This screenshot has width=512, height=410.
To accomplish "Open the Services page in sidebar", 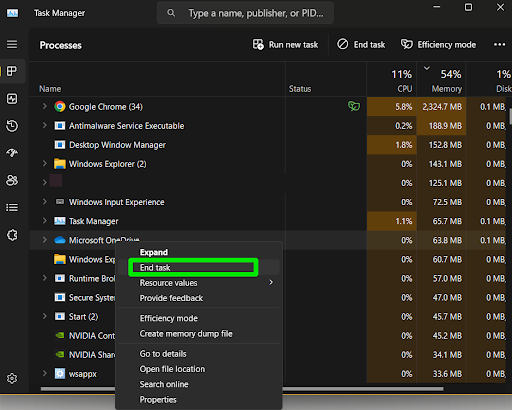I will pyautogui.click(x=12, y=235).
